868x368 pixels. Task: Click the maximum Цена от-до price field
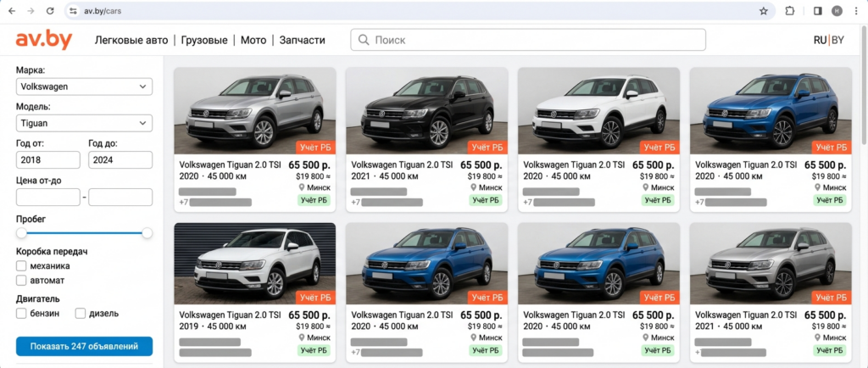(120, 197)
